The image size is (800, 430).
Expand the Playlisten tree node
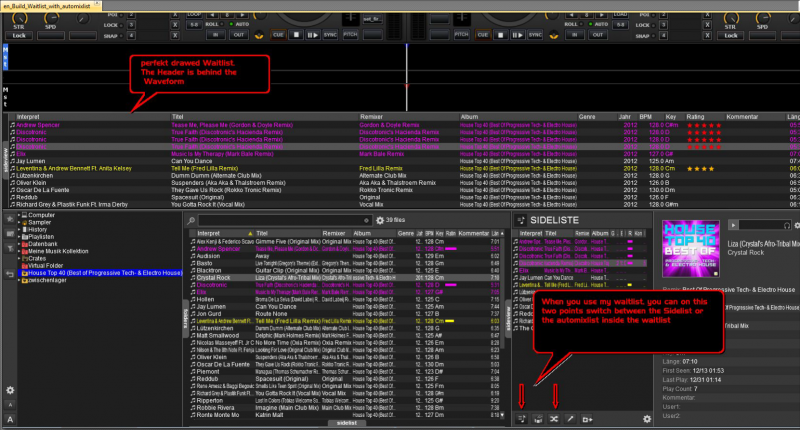click(x=19, y=237)
